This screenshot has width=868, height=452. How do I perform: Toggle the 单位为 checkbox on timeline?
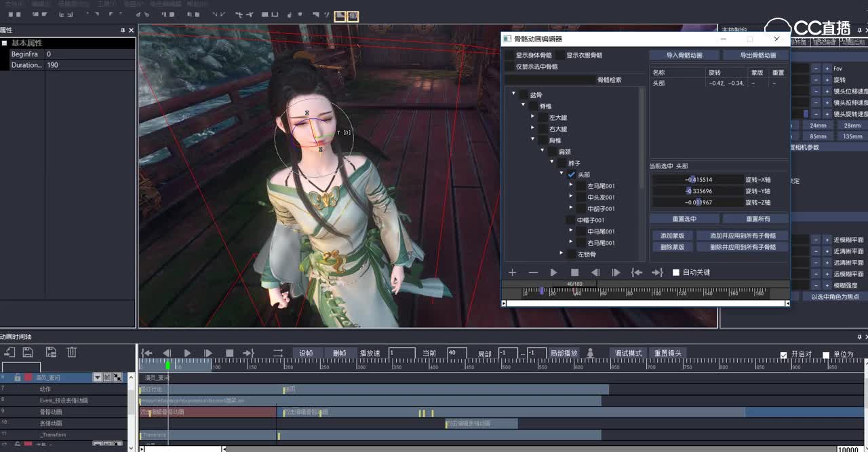click(x=826, y=355)
